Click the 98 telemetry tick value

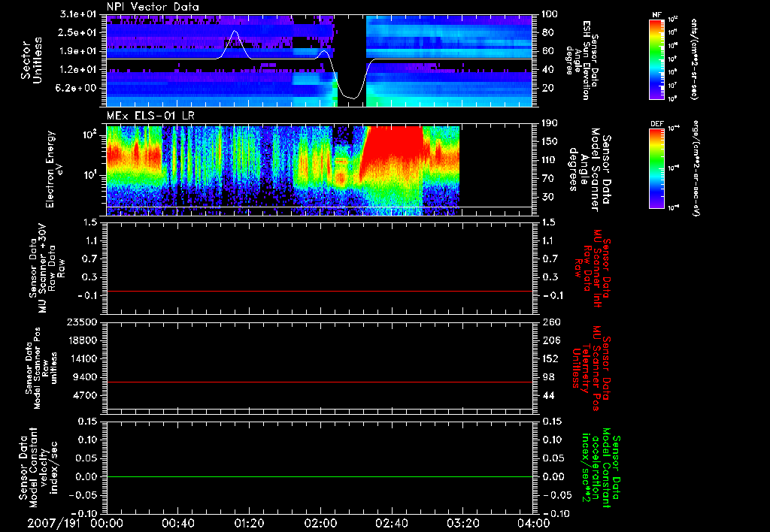point(547,377)
